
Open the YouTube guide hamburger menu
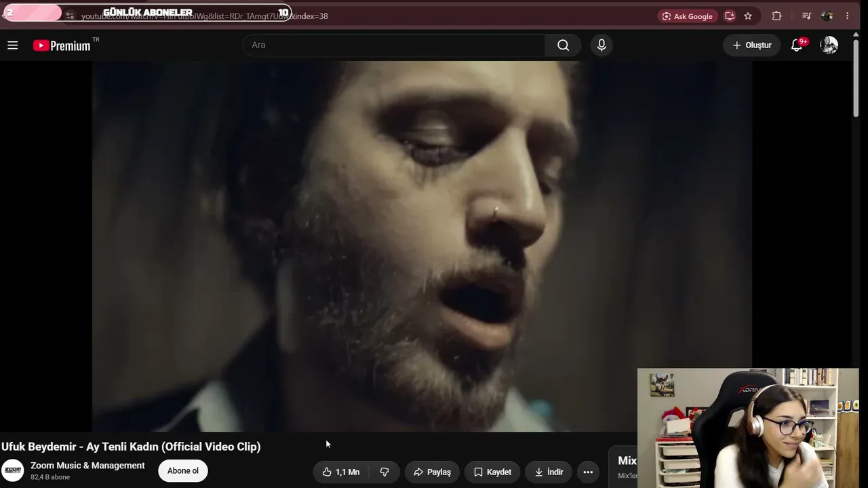coord(12,45)
